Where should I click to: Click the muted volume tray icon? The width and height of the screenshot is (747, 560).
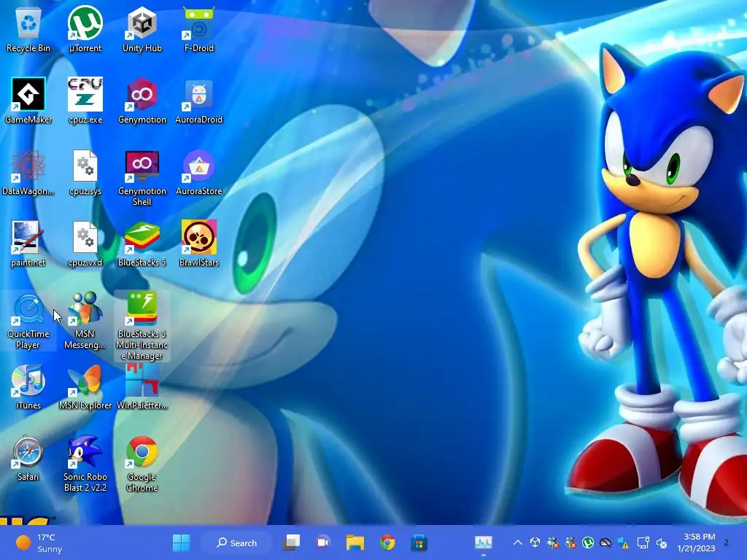coord(662,542)
